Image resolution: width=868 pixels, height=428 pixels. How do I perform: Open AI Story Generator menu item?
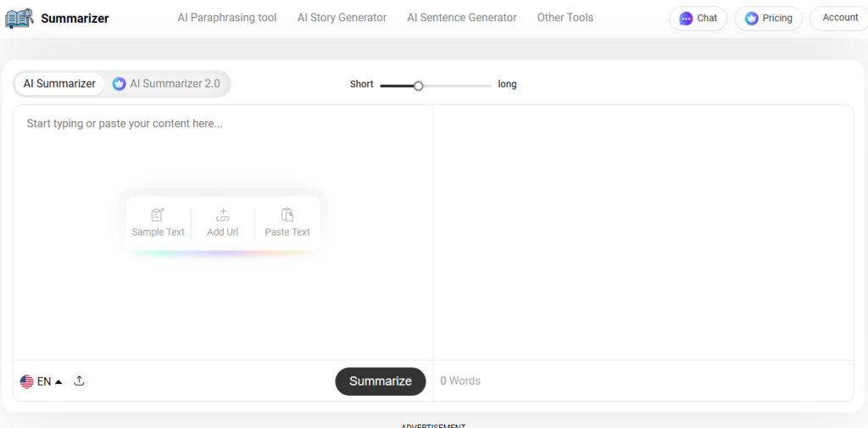click(x=342, y=18)
